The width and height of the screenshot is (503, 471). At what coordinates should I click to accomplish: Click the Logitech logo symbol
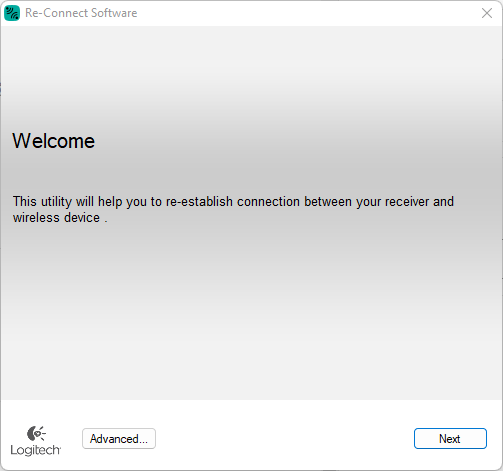pos(36,433)
